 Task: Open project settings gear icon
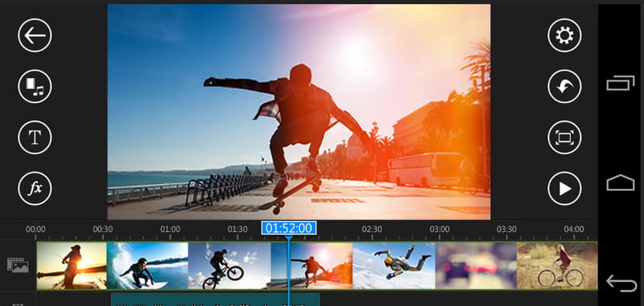tap(564, 35)
